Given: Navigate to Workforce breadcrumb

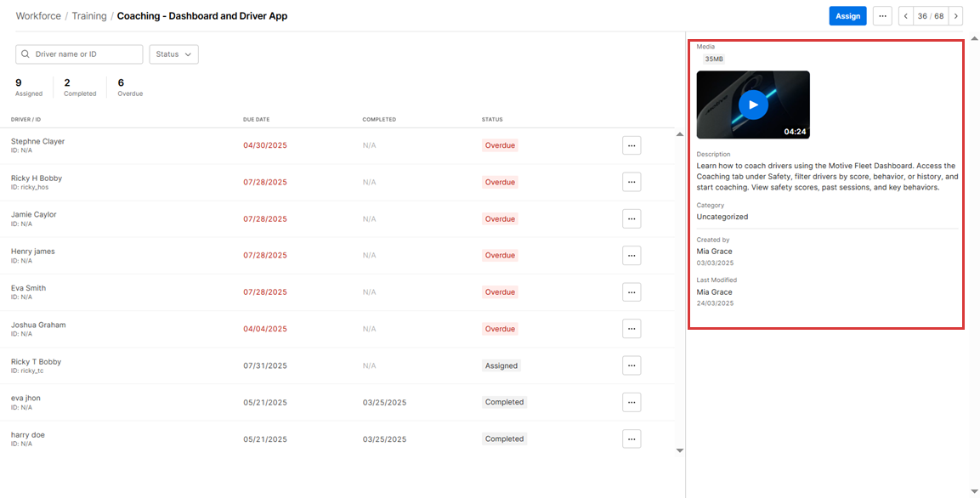Looking at the screenshot, I should click(38, 16).
